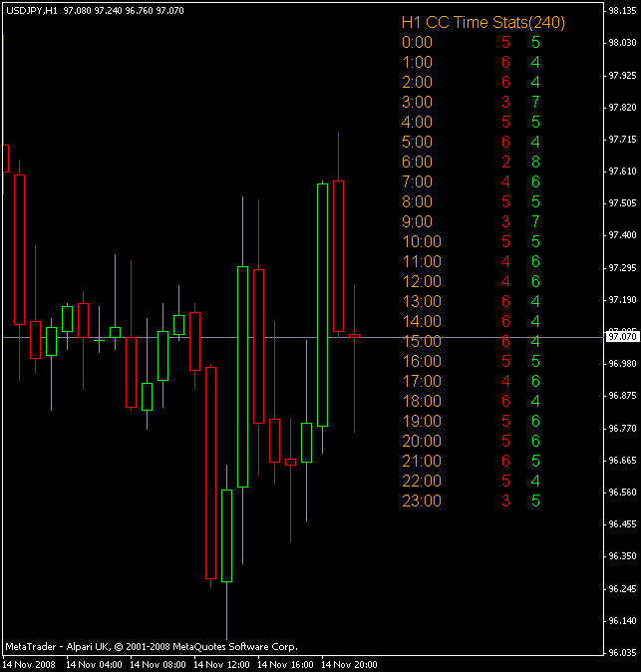This screenshot has width=641, height=672.
Task: Select the tallest green candle near 14 Nov 20:00
Action: click(322, 305)
